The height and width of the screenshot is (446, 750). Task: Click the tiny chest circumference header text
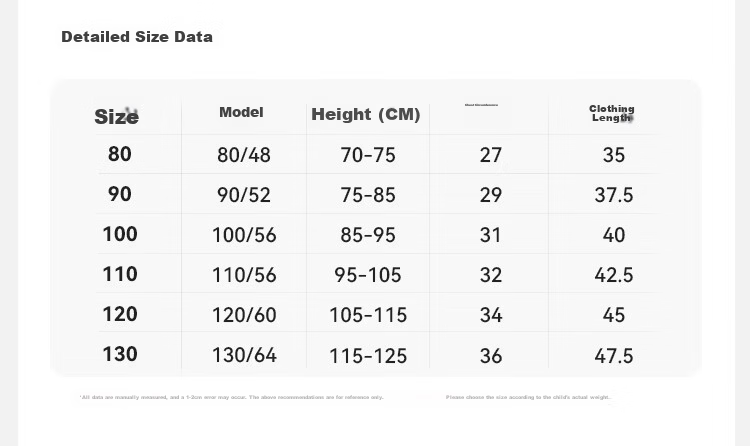(481, 105)
